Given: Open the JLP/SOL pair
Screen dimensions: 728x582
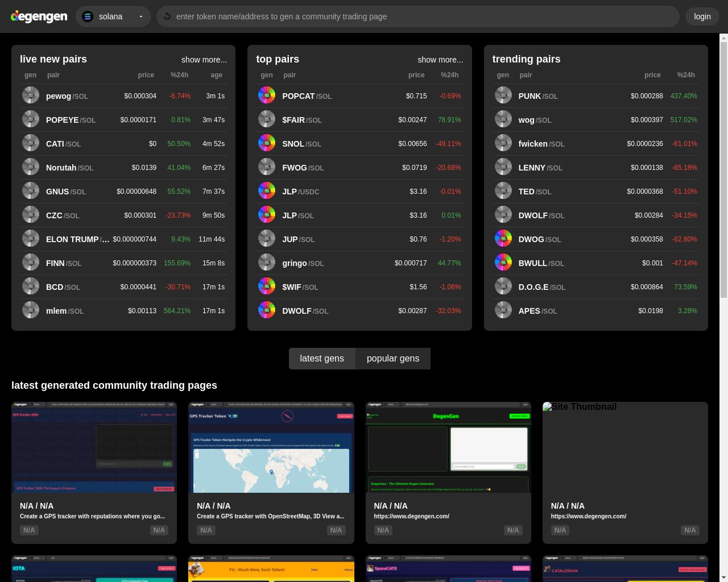Looking at the screenshot, I should pos(359,215).
